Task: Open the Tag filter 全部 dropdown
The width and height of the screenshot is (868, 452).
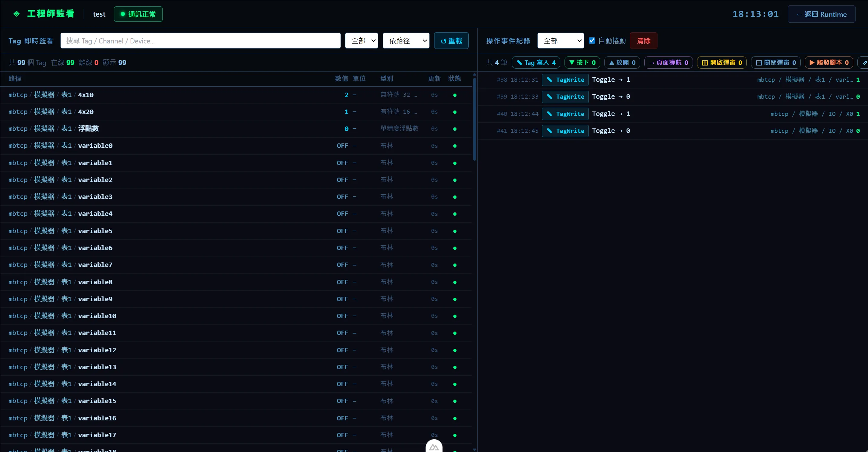Action: 362,41
